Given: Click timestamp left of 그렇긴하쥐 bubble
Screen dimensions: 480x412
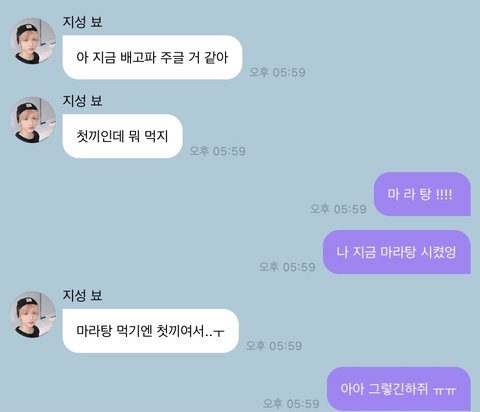Looking at the screenshot, I should click(291, 404).
